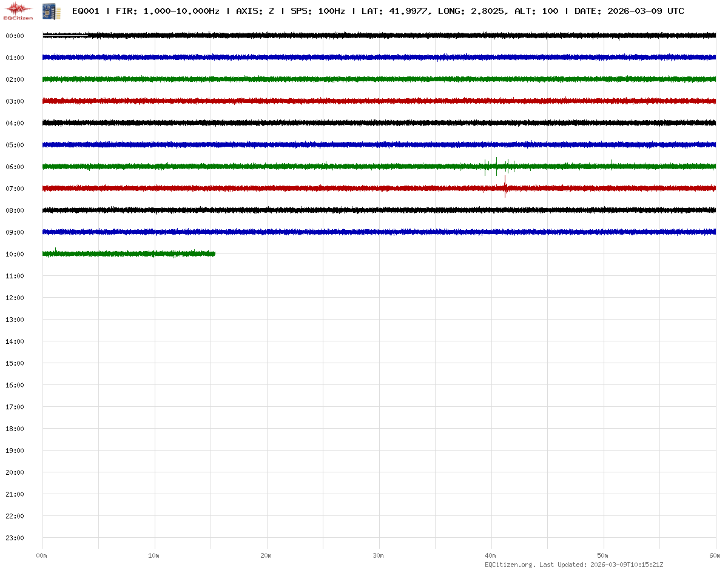Click the blue sensor board icon
The height and width of the screenshot is (570, 728).
tap(47, 11)
